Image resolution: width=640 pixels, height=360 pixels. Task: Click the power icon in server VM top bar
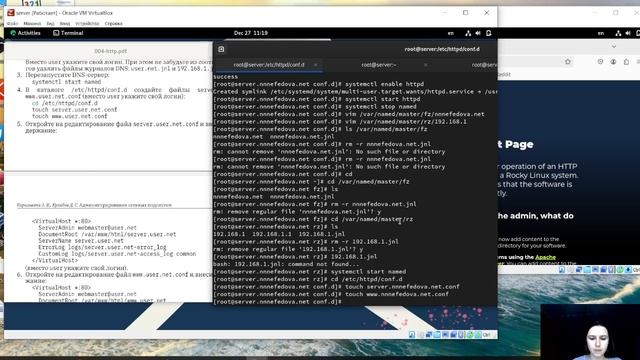[489, 33]
